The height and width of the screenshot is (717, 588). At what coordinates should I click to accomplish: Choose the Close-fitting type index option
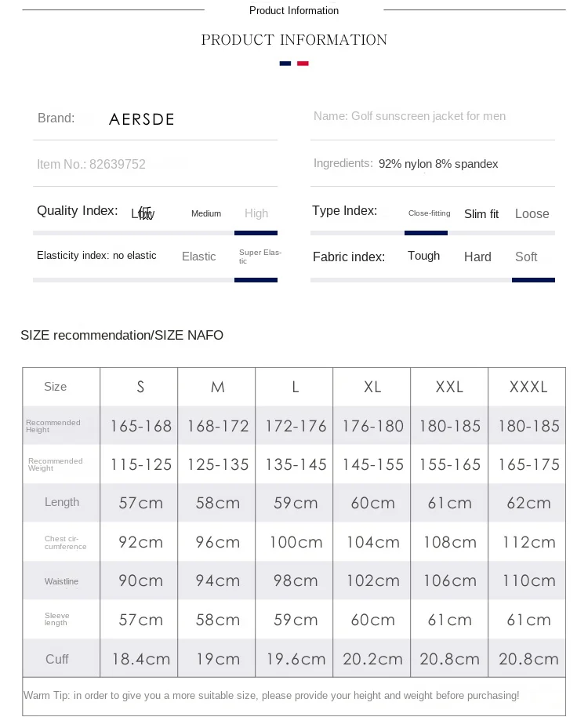point(429,213)
